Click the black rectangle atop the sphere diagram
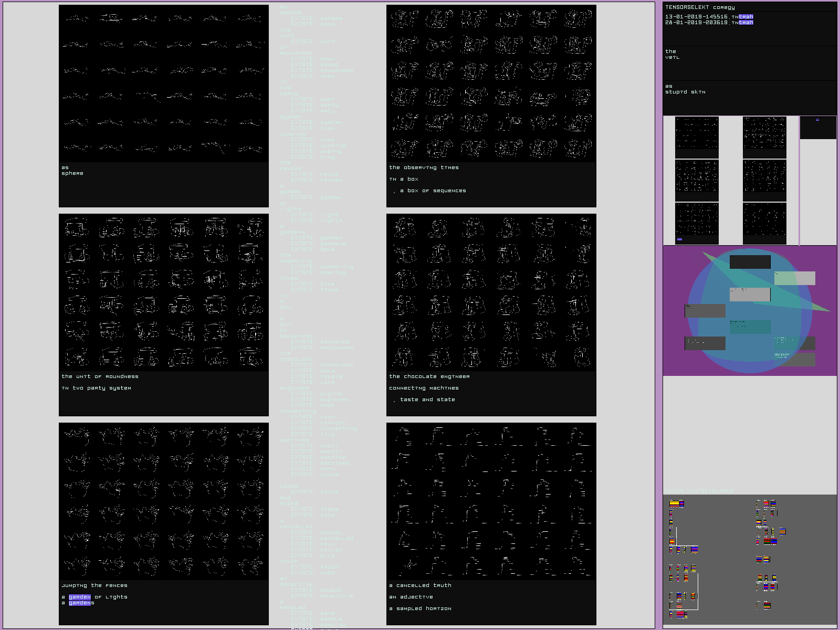 pos(750,262)
